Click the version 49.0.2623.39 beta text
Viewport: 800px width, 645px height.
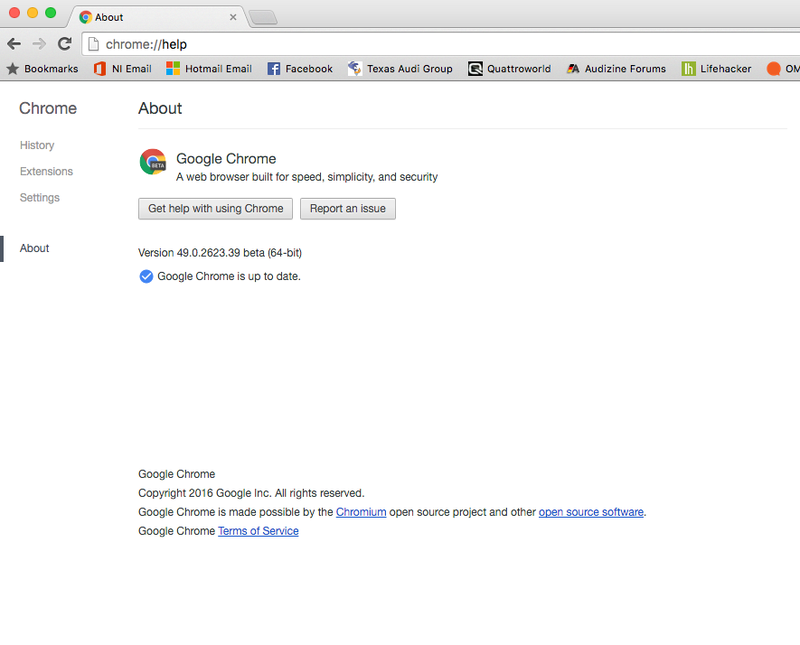(x=220, y=253)
